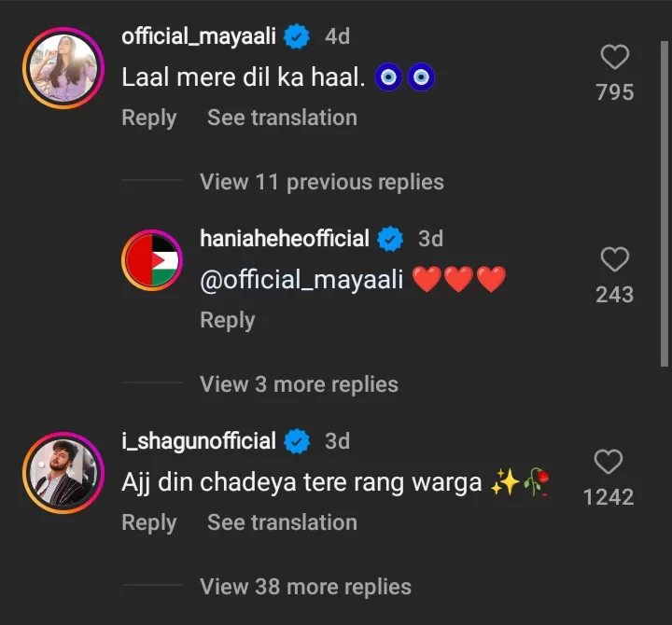Like haniaheheofficial's reply with the heart
Image resolution: width=672 pixels, height=625 pixels.
coord(614,259)
